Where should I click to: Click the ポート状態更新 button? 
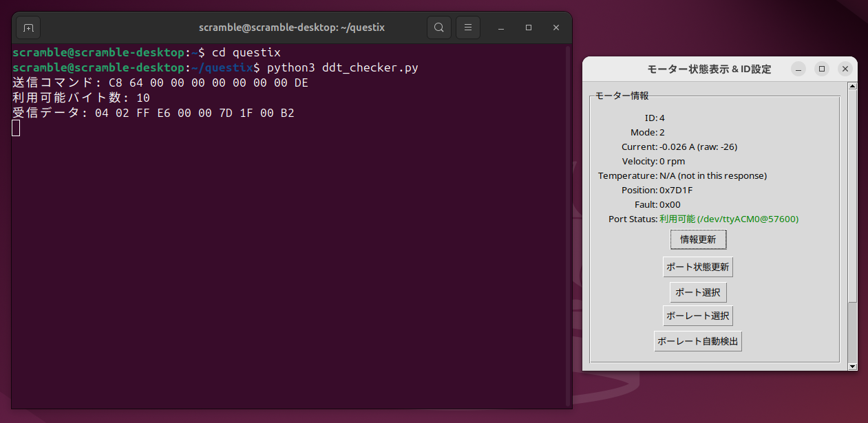698,267
